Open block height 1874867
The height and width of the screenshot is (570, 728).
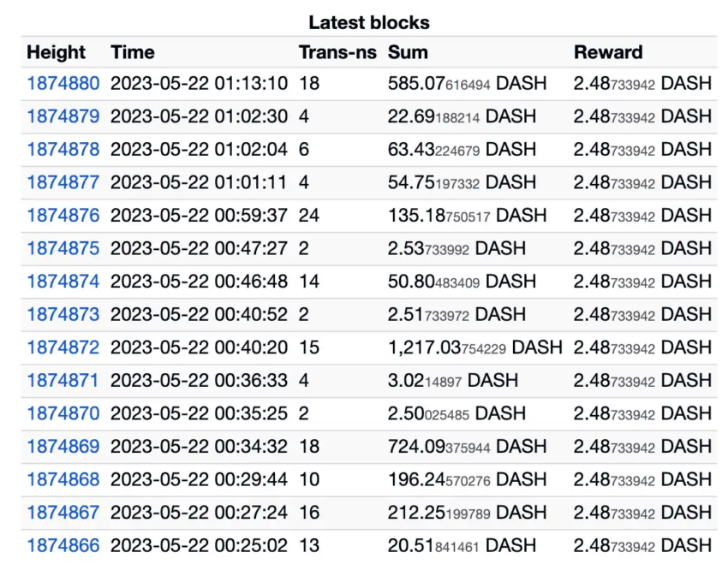(x=63, y=513)
